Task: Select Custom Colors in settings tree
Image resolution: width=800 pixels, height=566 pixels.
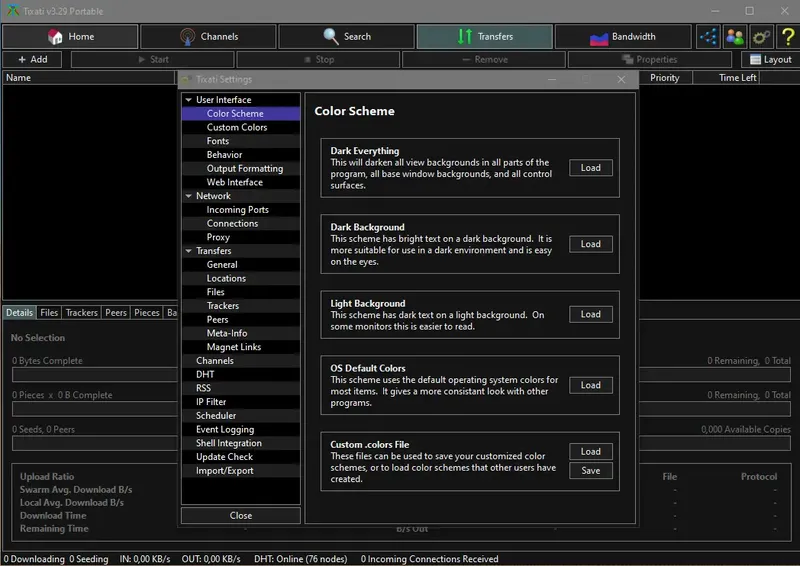Action: point(237,127)
